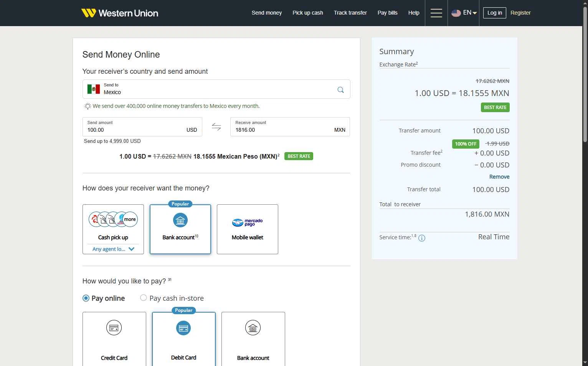Click the BEST RATE badge in Summary
588x366 pixels.
(x=495, y=108)
